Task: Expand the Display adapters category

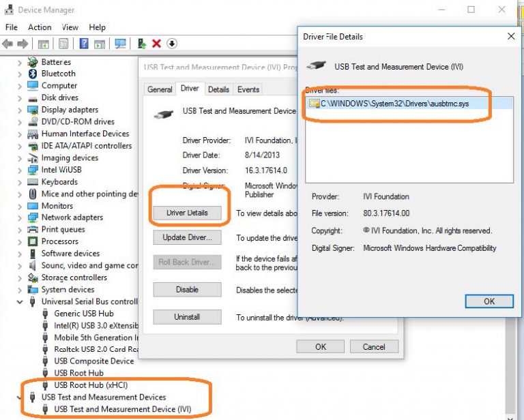Action: pos(19,110)
